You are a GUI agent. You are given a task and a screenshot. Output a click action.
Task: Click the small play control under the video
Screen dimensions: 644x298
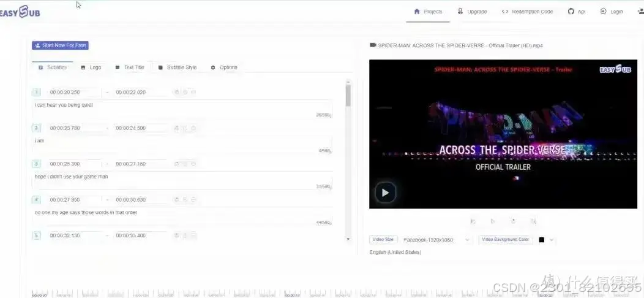point(493,221)
